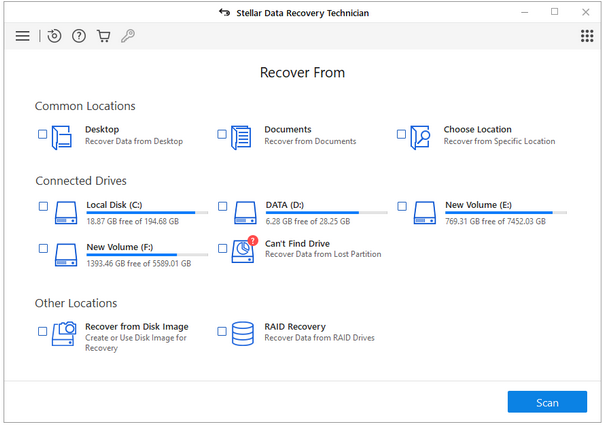Click 'Recover Data from RAID Drives' text
Screen dimensions: 602x425
(319, 338)
